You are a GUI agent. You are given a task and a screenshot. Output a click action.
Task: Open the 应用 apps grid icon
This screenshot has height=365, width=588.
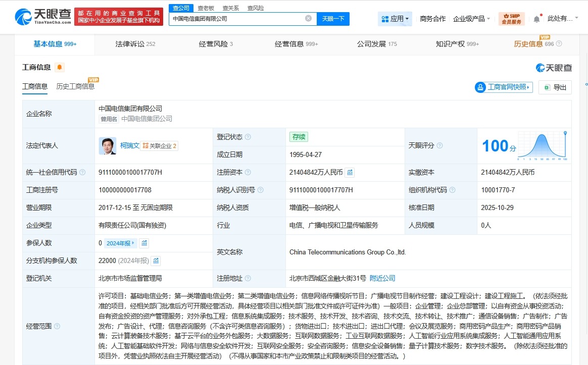pos(385,19)
